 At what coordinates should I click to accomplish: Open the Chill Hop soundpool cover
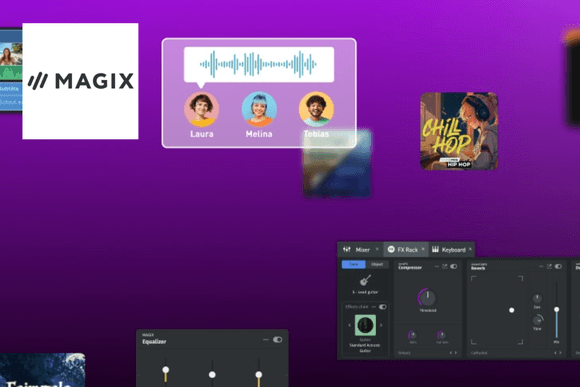point(459,131)
